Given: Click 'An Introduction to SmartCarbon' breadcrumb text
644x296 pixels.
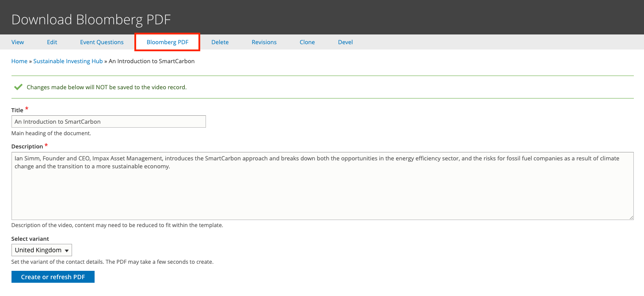Looking at the screenshot, I should coord(152,61).
